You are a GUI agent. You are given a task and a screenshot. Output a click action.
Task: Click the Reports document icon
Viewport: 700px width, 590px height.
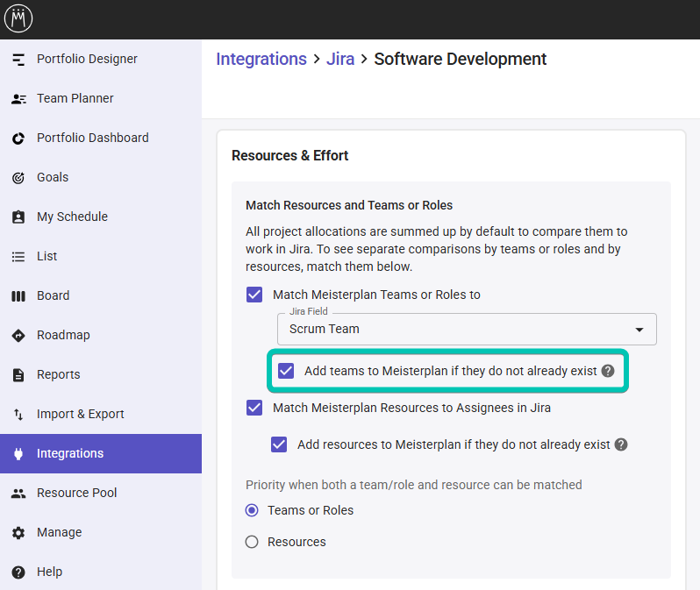point(18,375)
